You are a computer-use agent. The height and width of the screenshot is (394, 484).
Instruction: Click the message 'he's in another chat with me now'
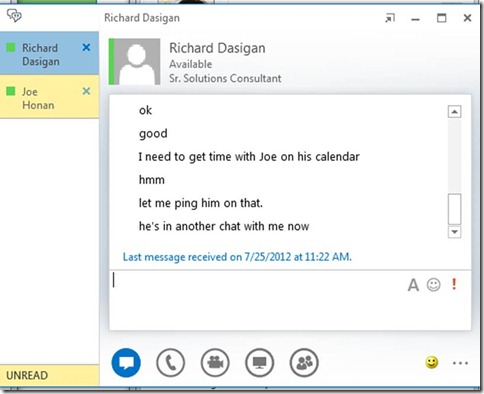click(224, 226)
